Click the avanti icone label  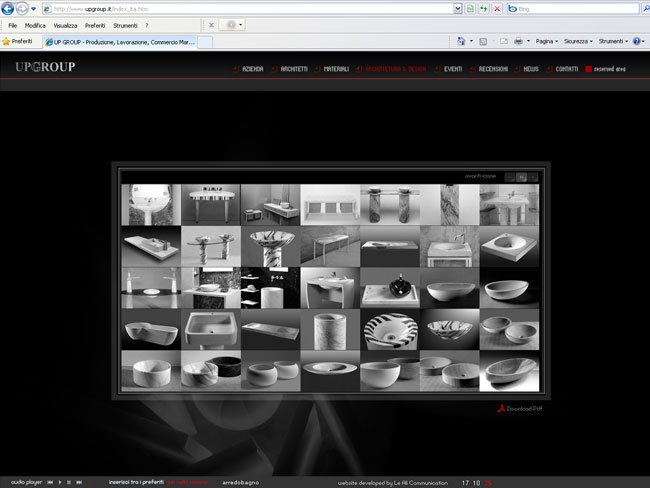tap(480, 176)
